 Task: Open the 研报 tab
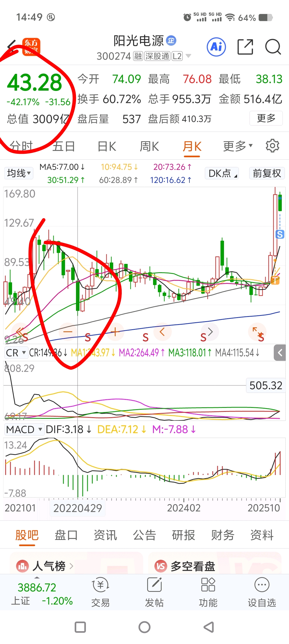(183, 535)
